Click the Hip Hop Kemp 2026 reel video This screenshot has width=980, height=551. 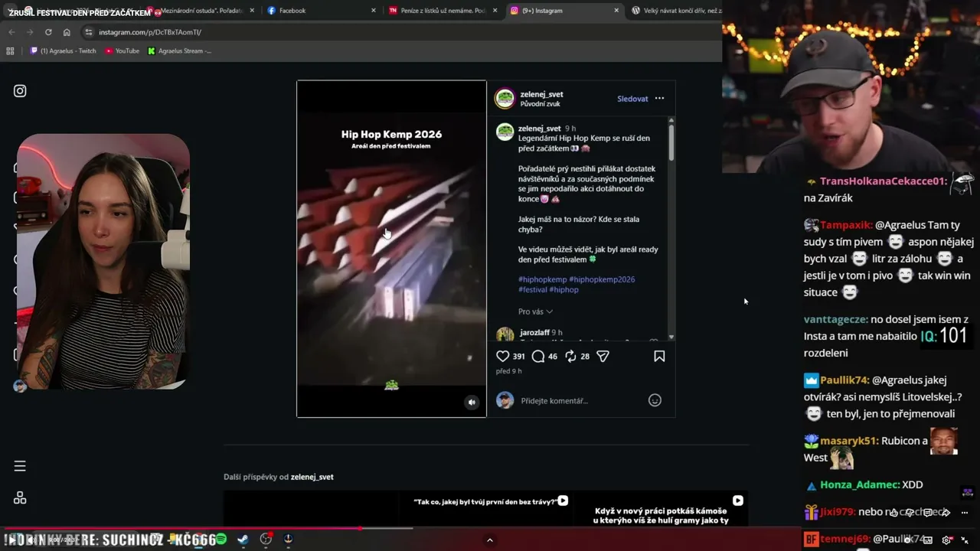pyautogui.click(x=391, y=249)
